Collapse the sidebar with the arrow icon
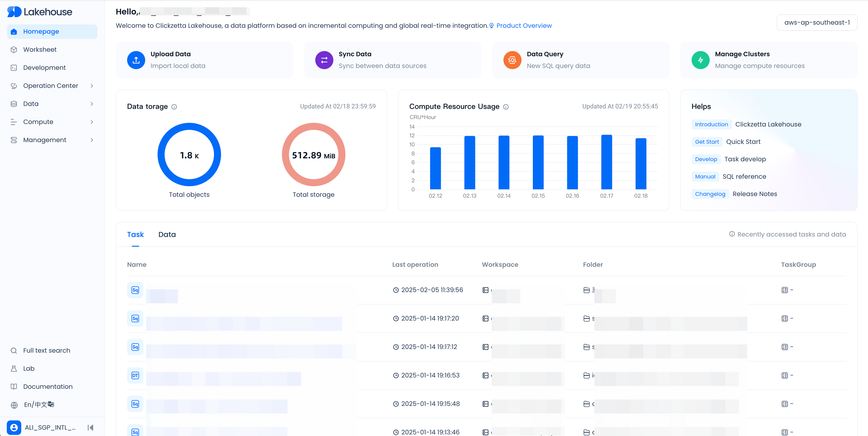The height and width of the screenshot is (436, 868). pyautogui.click(x=90, y=428)
